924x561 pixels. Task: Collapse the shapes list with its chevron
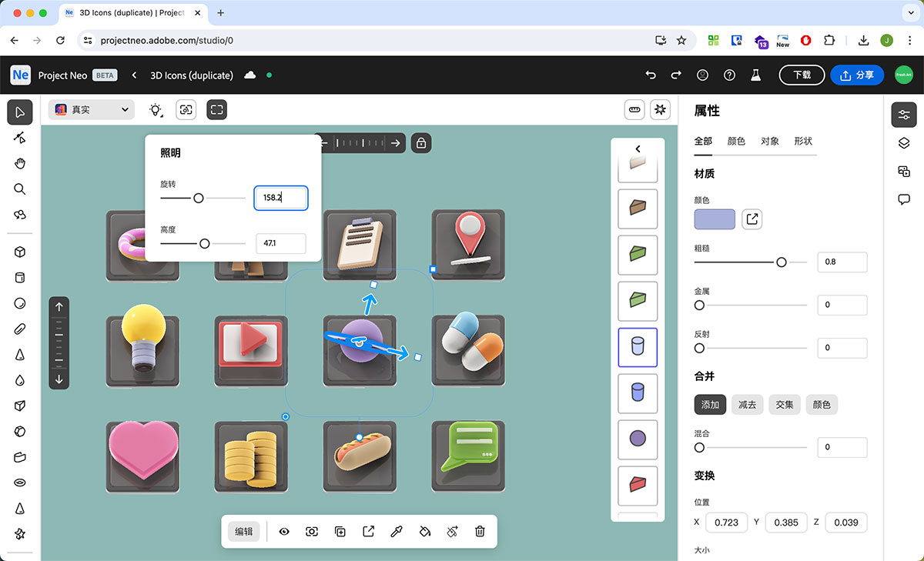click(x=637, y=149)
